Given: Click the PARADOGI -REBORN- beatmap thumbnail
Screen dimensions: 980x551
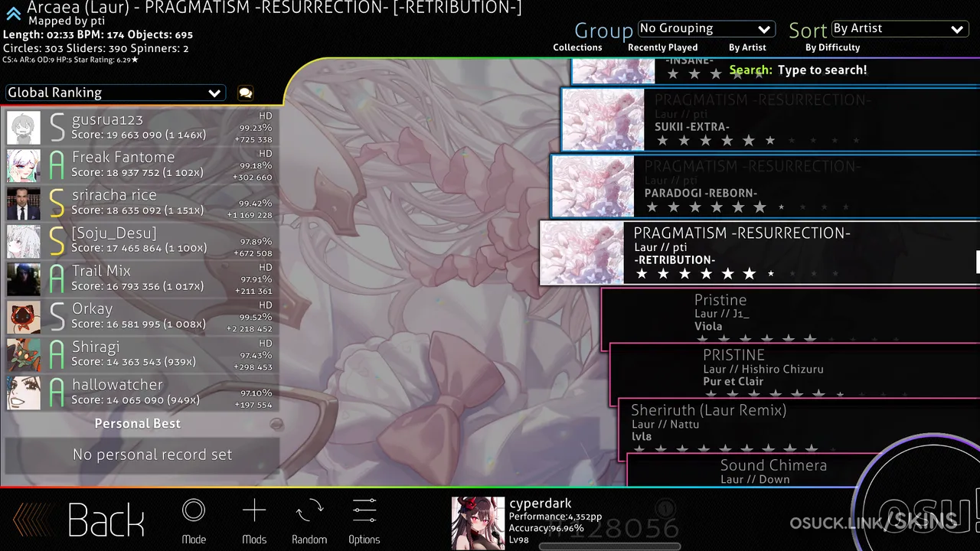Looking at the screenshot, I should tap(593, 187).
